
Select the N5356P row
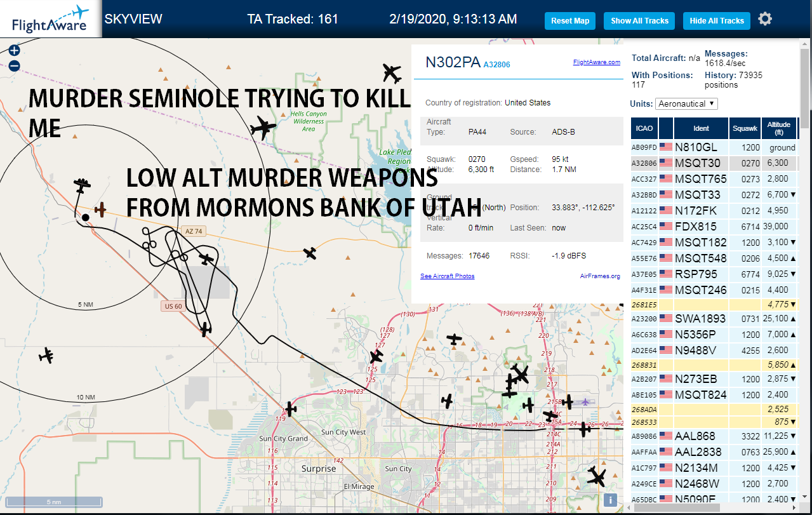point(714,335)
